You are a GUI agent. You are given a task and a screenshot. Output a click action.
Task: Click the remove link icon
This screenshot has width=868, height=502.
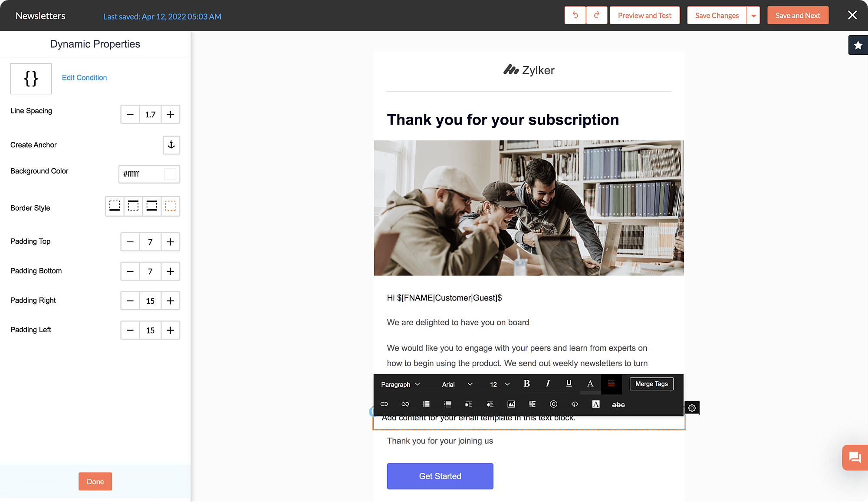click(405, 404)
